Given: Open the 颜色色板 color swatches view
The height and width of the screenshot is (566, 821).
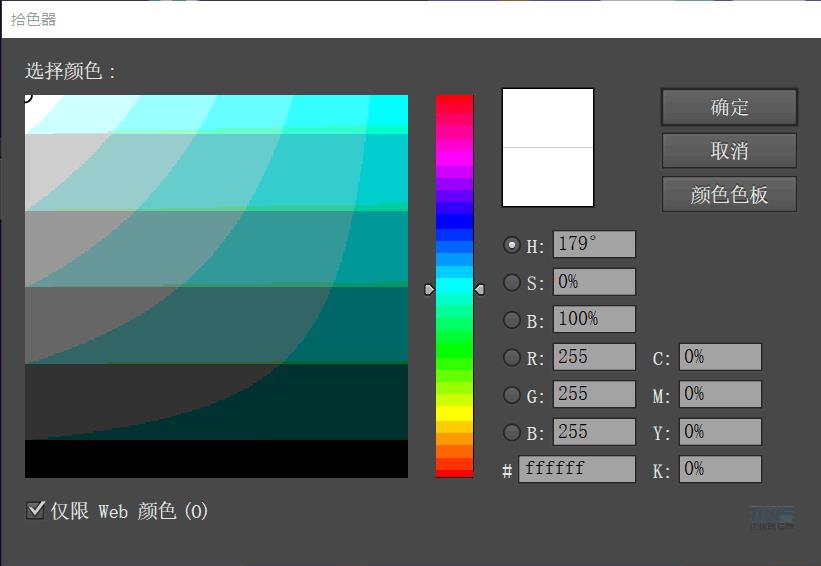Looking at the screenshot, I should pos(729,194).
